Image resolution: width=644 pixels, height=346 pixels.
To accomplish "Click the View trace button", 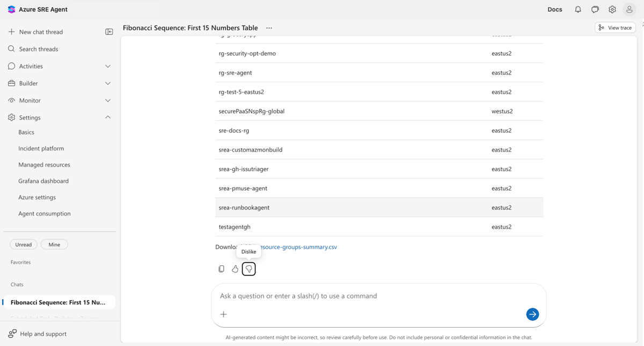I will click(x=614, y=27).
